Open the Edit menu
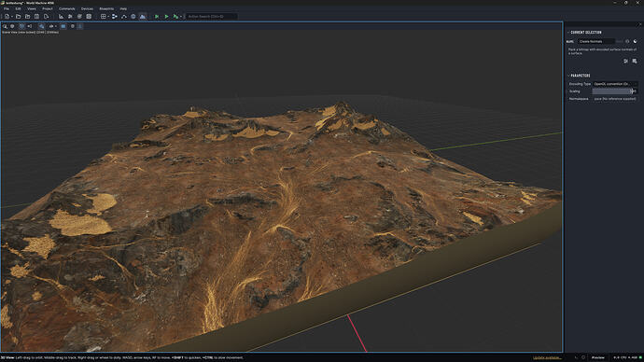 coord(18,8)
